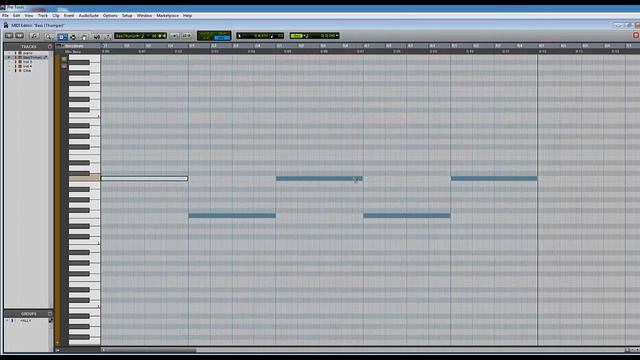Screen dimensions: 640x360
Task: Toggle the Mute button in MIDI Editor toolbar
Action: tap(19, 36)
